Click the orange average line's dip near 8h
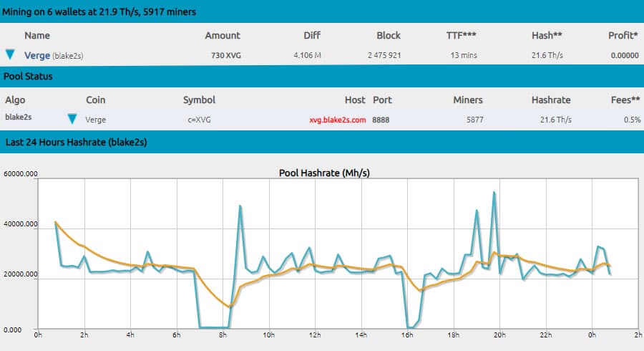The image size is (644, 351). pos(228,307)
